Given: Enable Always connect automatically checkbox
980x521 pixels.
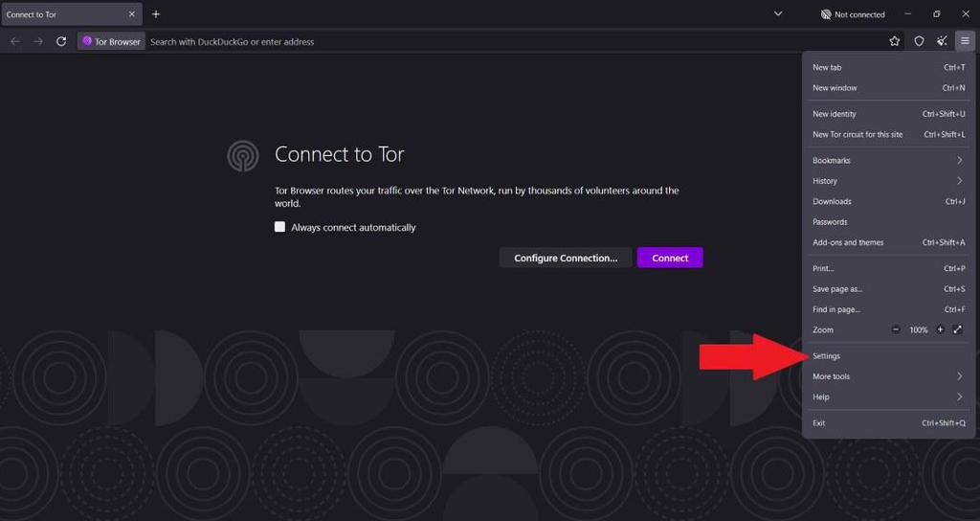Looking at the screenshot, I should coord(279,226).
